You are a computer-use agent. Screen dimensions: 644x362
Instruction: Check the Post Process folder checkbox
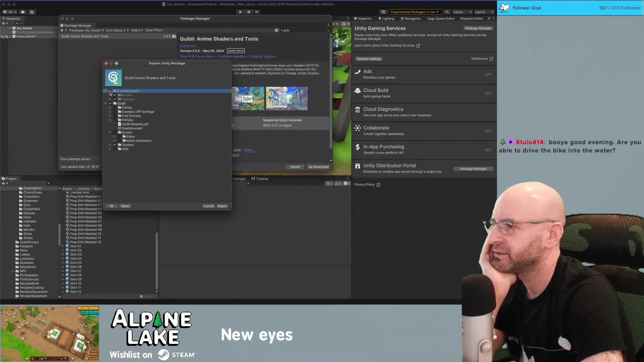click(x=115, y=116)
